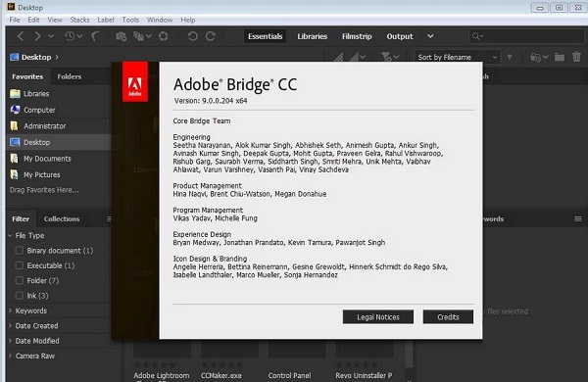Rotate 90° clockwise icon
588x382 pixels.
211,36
